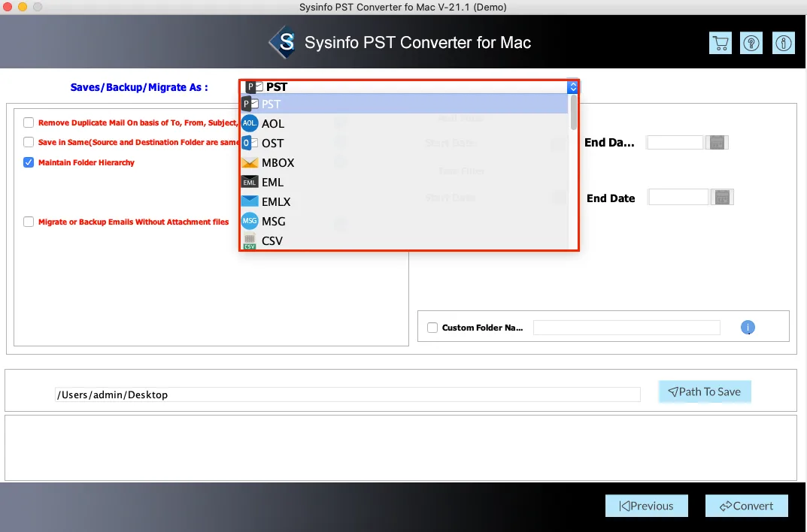Click the EML icon in list

[250, 182]
